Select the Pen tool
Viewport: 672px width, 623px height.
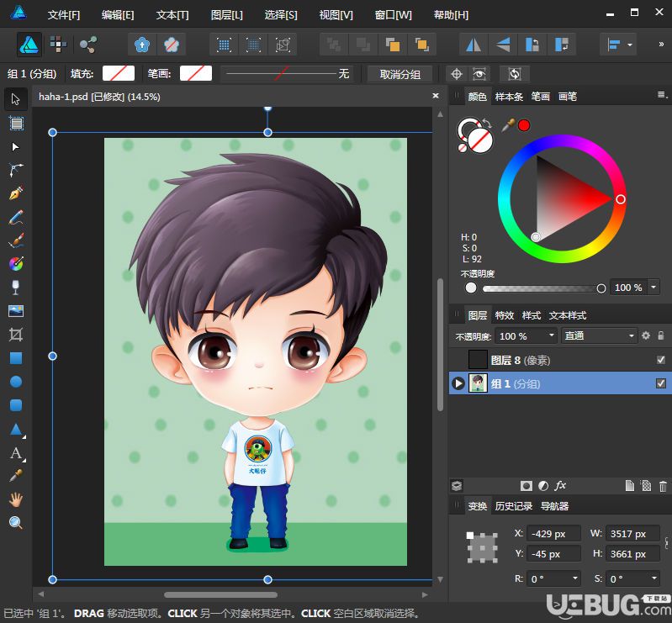pos(16,193)
